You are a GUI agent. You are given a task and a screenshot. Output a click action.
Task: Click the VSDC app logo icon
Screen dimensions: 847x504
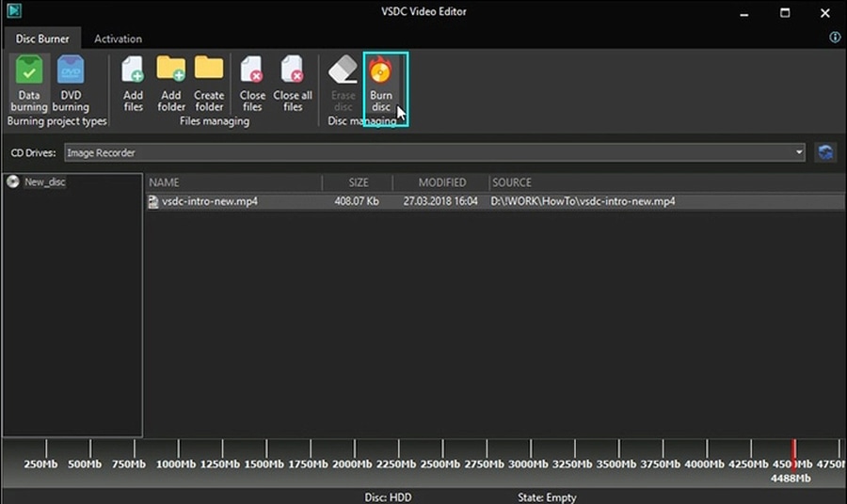[14, 10]
